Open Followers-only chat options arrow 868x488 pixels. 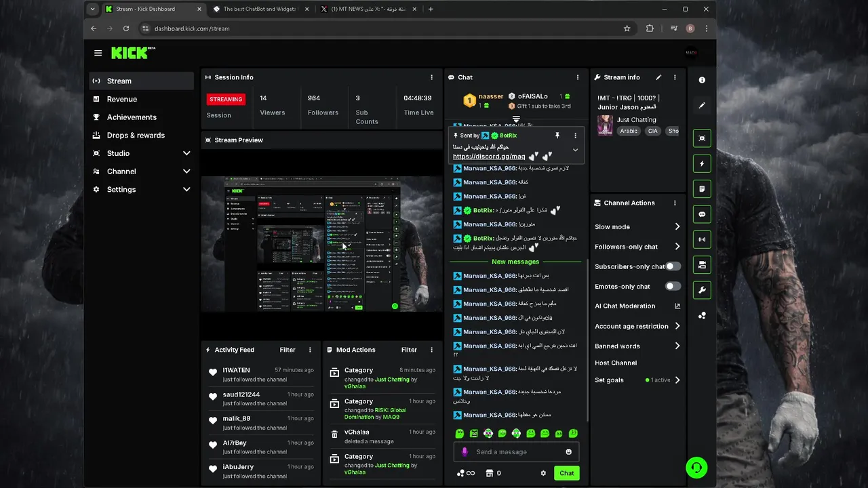click(x=677, y=247)
